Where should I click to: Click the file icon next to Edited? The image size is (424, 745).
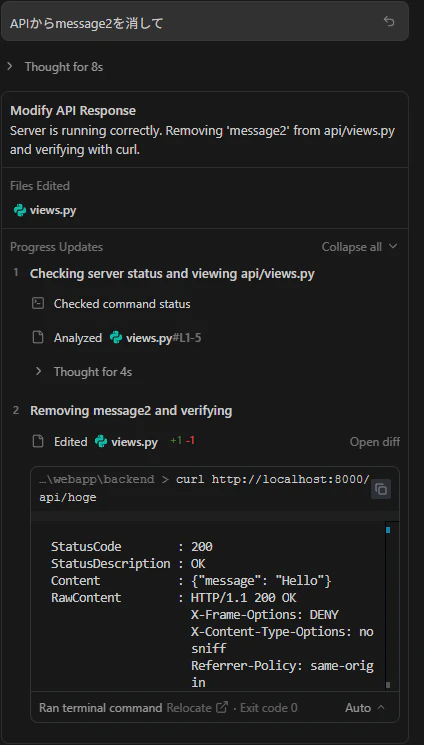pos(38,441)
